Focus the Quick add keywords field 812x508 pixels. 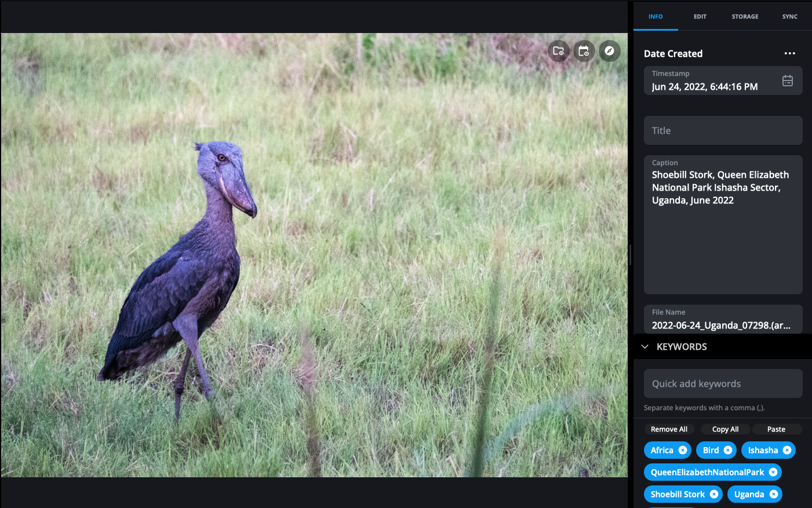(x=723, y=383)
